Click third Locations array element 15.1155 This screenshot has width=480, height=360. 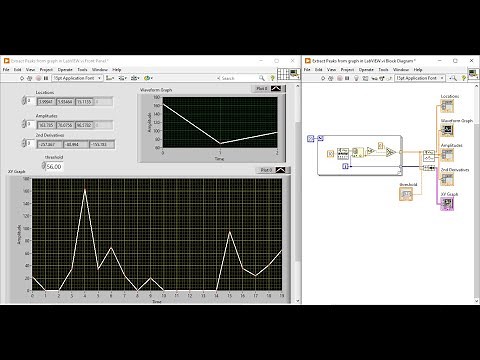pyautogui.click(x=84, y=102)
